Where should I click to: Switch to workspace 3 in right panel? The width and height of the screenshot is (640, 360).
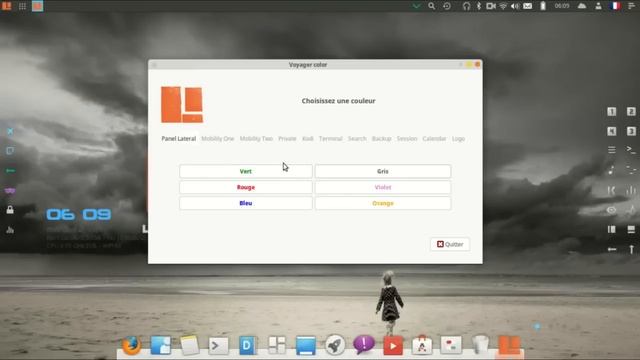click(631, 131)
